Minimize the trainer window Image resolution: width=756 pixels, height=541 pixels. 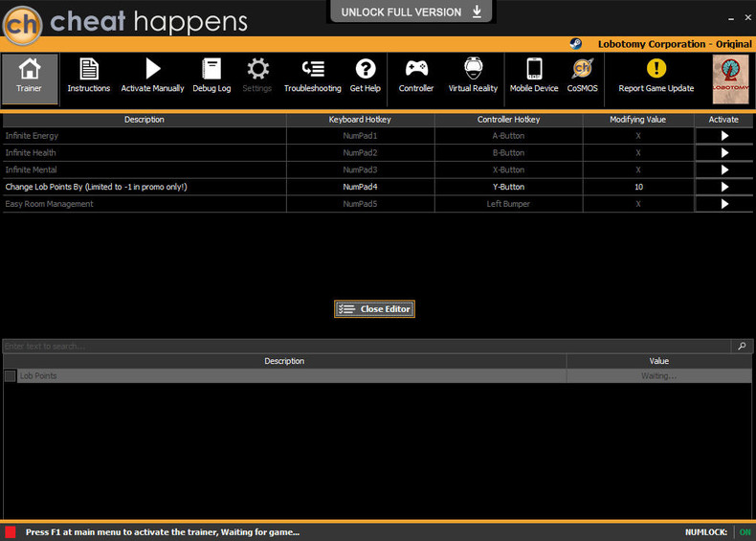731,18
